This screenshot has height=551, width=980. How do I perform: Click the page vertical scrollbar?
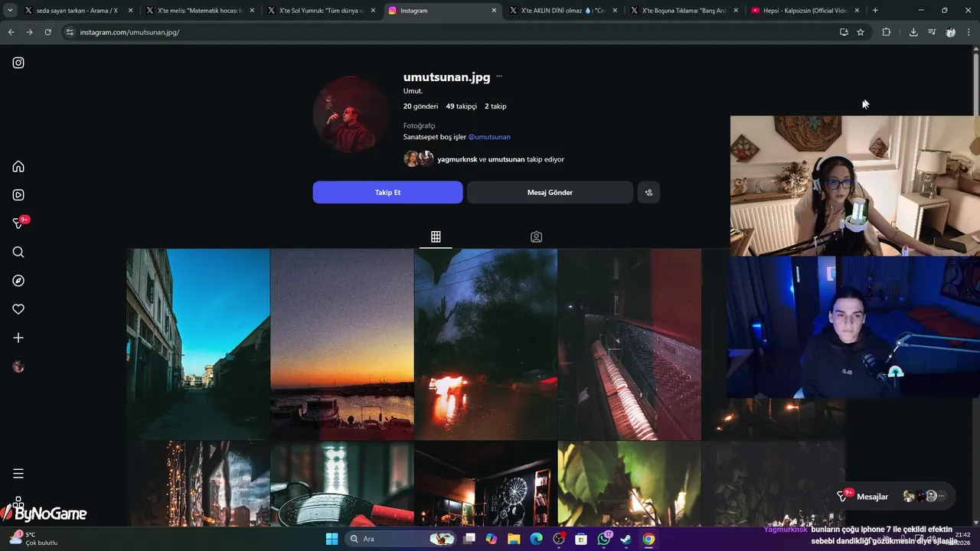[x=975, y=84]
